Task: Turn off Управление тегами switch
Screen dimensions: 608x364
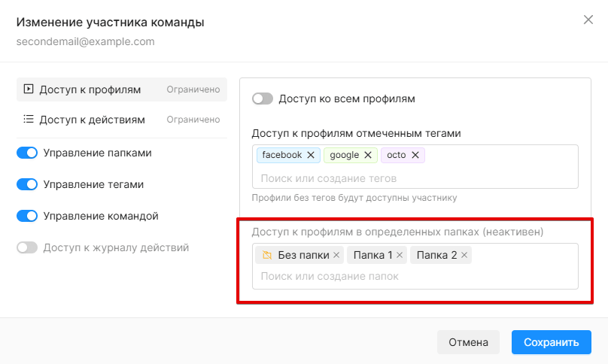Action: coord(27,184)
